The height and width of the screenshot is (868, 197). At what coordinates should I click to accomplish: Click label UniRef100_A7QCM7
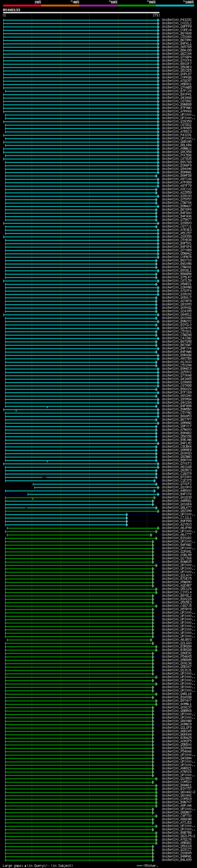[177, 81]
